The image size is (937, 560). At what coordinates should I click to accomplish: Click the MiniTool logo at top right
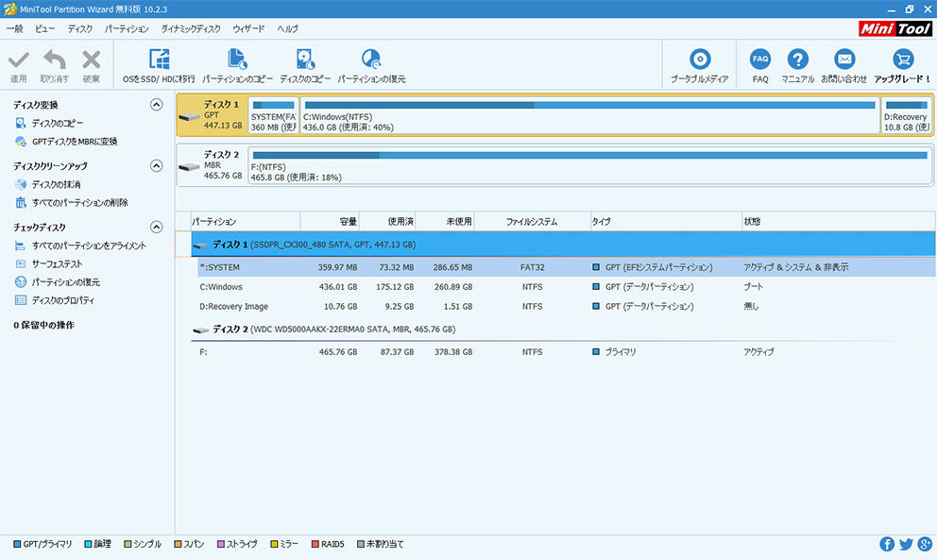coord(894,28)
